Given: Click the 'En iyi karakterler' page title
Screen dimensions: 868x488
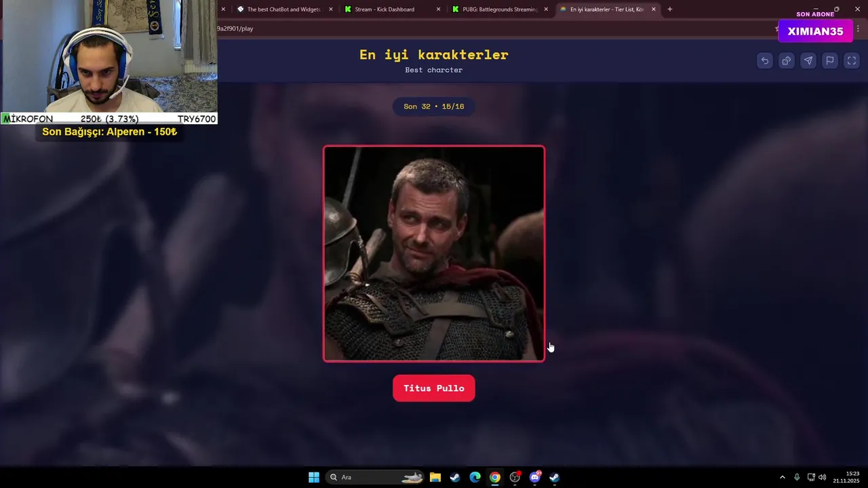Looking at the screenshot, I should tap(434, 55).
